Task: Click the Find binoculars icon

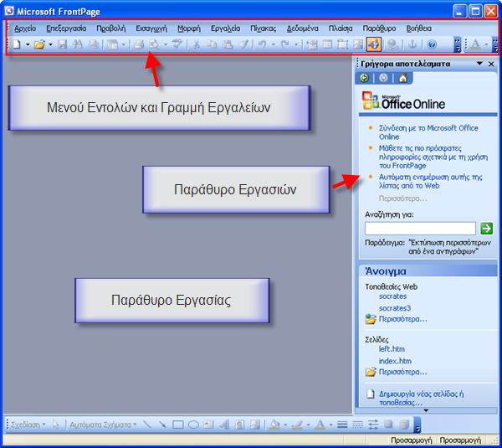Action: pos(78,44)
